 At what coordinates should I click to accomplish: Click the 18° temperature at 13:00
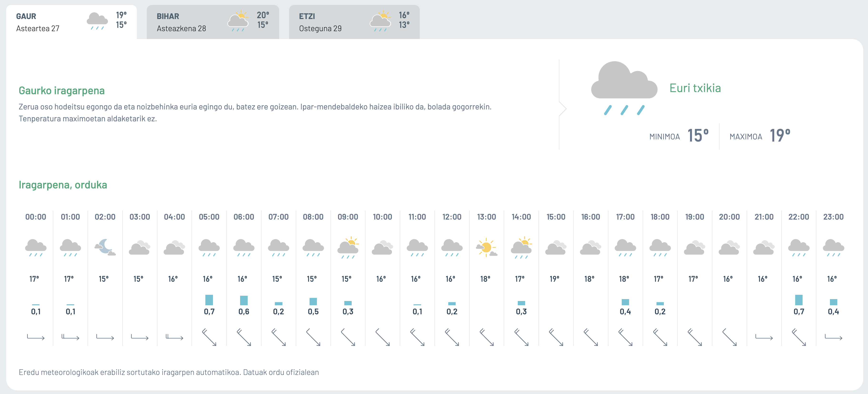[485, 279]
